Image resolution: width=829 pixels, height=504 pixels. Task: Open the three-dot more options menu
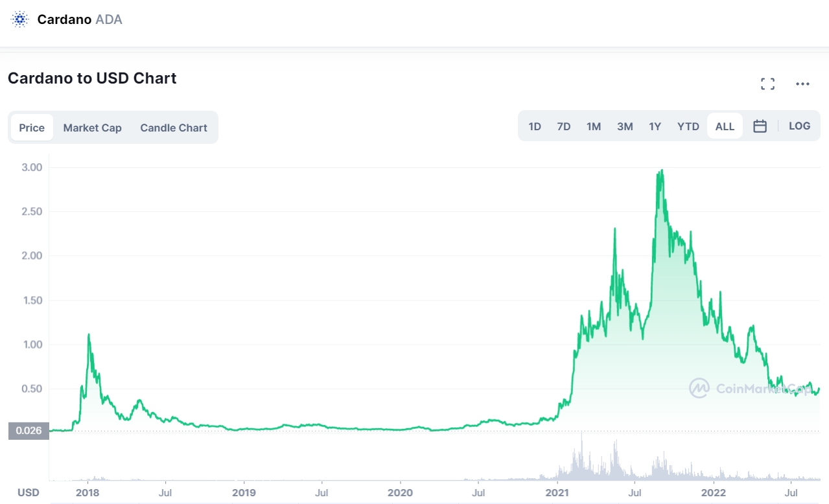point(802,84)
